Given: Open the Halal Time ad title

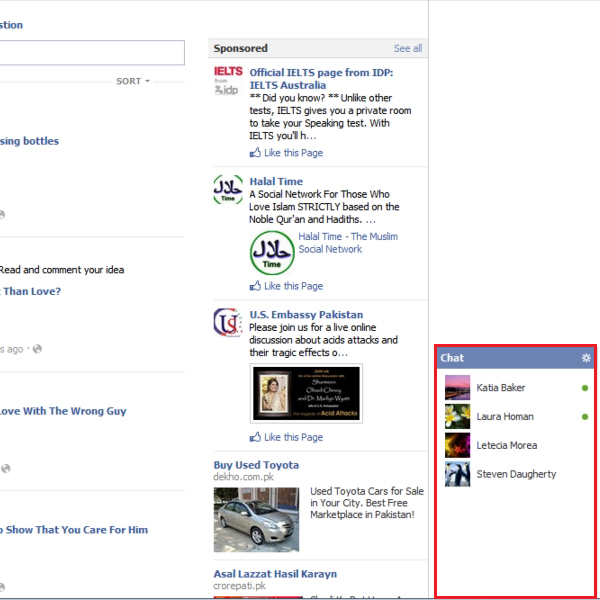Looking at the screenshot, I should coord(276,181).
